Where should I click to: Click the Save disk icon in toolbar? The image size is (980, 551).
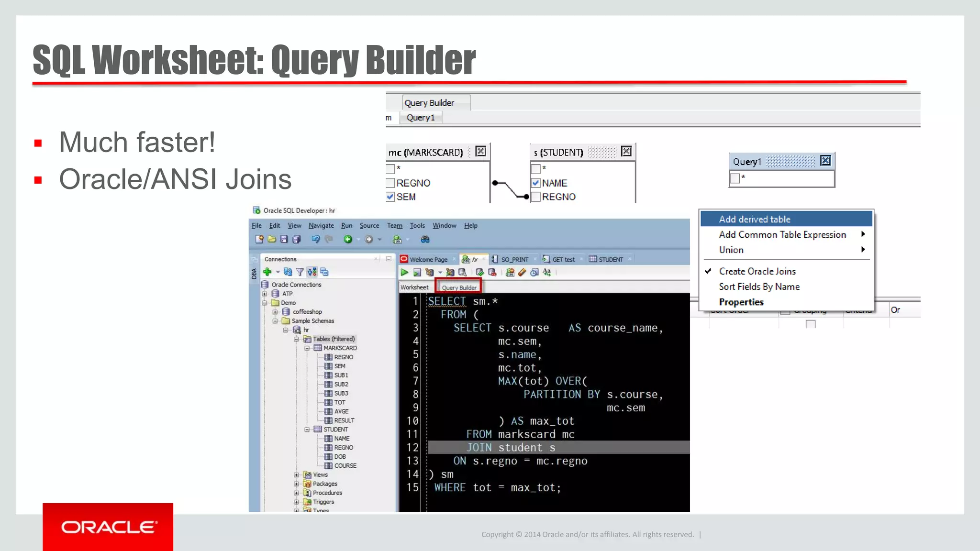coord(284,239)
